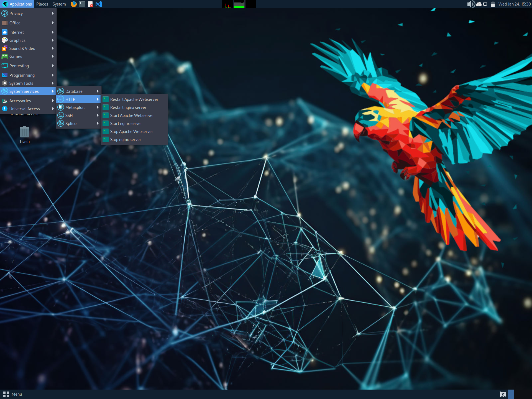Expand the Privacy submenu arrow
Image resolution: width=532 pixels, height=399 pixels.
[53, 13]
